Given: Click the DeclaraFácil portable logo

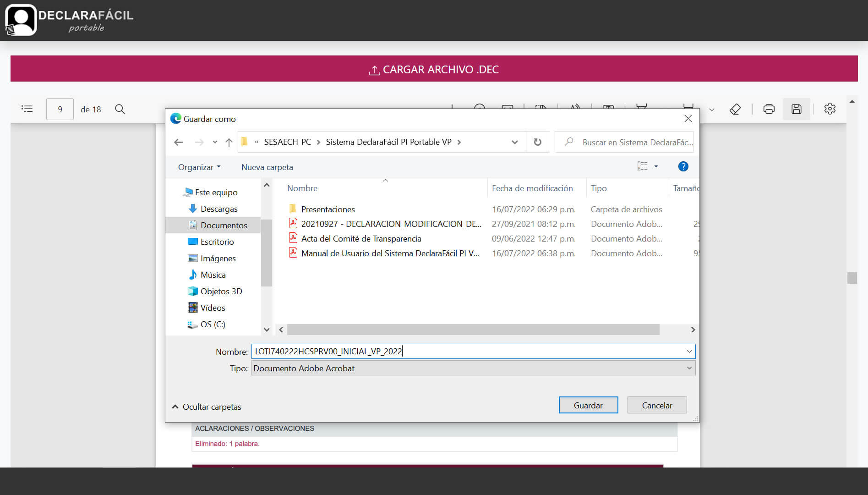Looking at the screenshot, I should tap(69, 20).
